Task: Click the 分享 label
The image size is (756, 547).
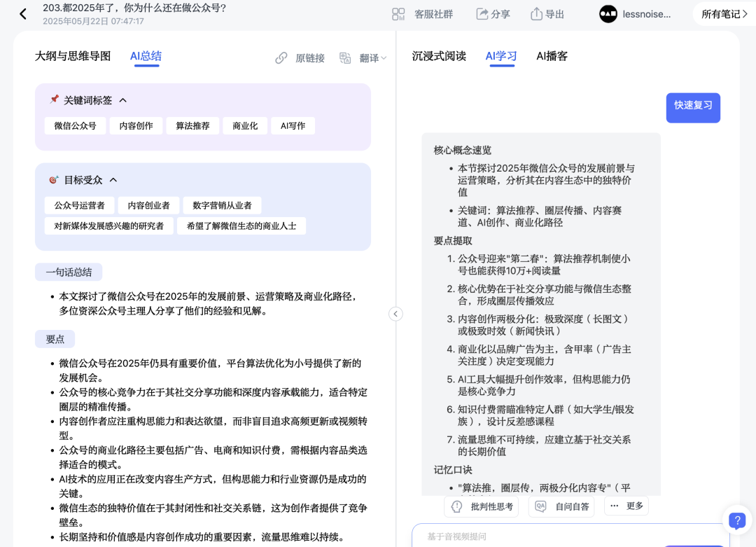Action: tap(500, 14)
